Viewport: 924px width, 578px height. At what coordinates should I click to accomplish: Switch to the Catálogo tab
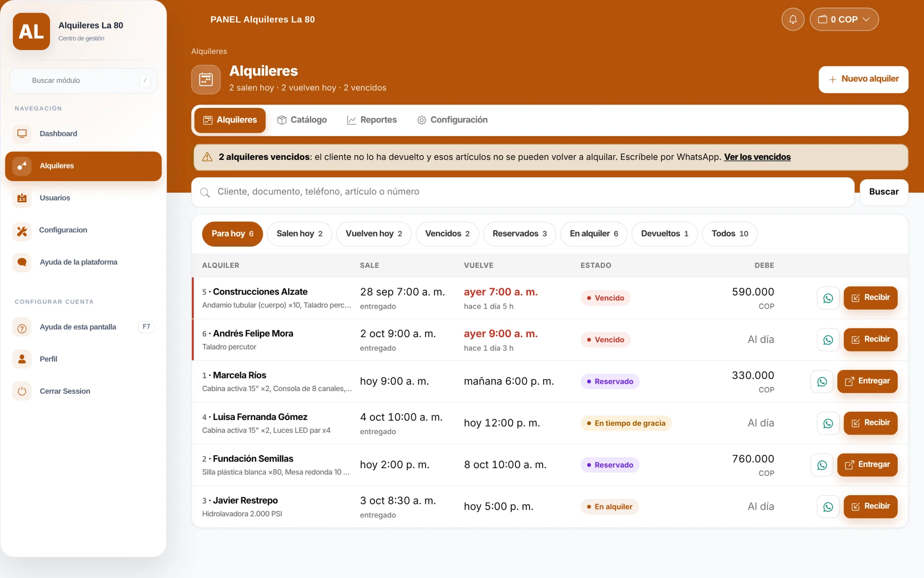point(302,120)
